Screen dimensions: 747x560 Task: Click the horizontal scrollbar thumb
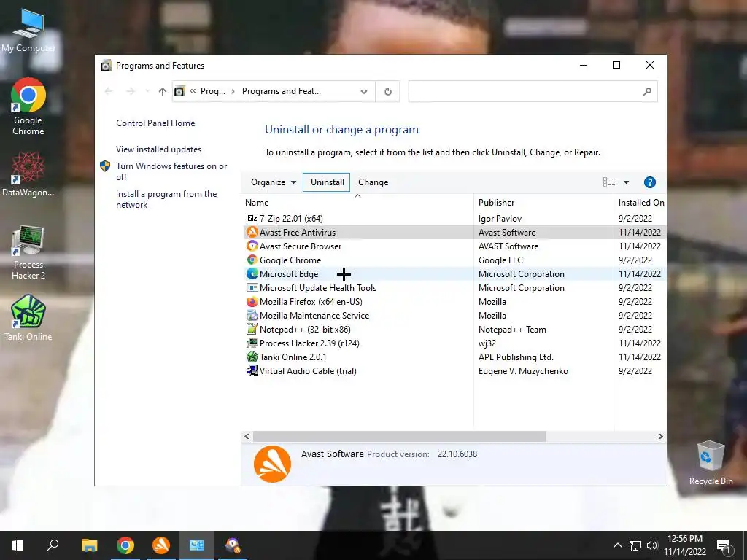click(x=399, y=436)
